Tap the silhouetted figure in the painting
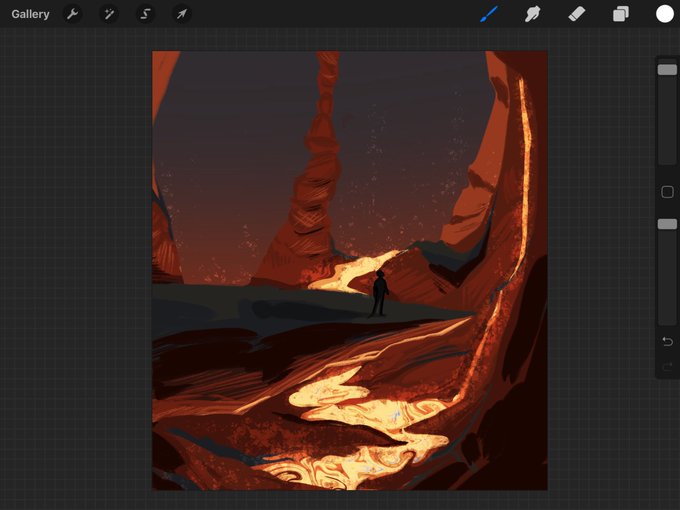Image resolution: width=680 pixels, height=510 pixels. 380,293
